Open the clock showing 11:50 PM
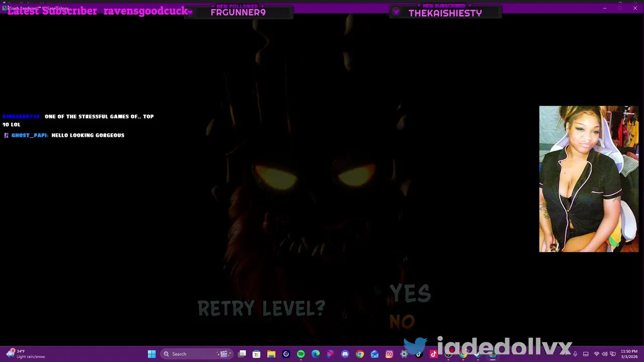This screenshot has height=362, width=644. point(629,354)
